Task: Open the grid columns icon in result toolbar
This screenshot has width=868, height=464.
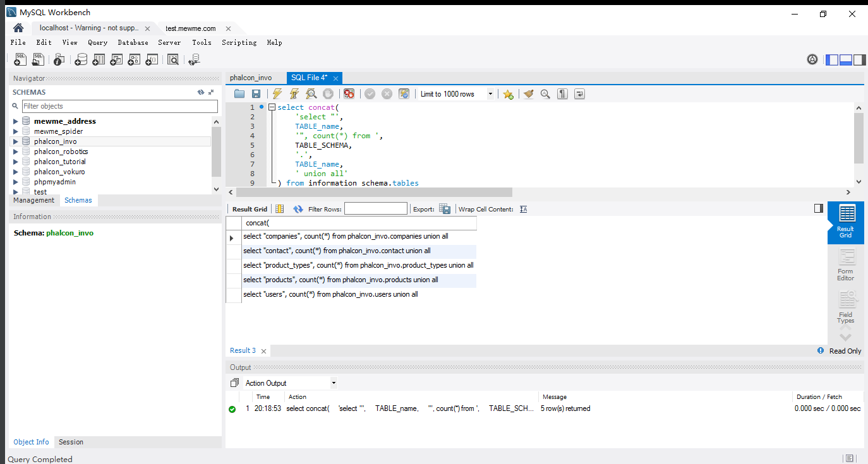Action: tap(280, 209)
